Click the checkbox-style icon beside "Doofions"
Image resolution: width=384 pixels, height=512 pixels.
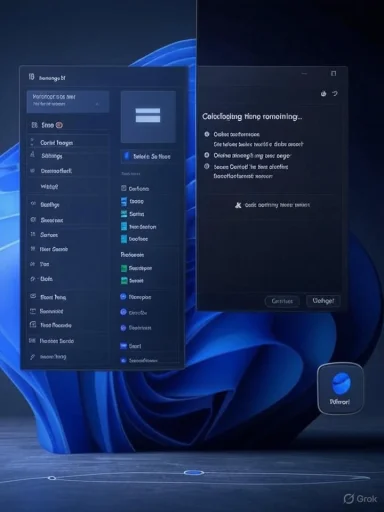click(x=124, y=188)
